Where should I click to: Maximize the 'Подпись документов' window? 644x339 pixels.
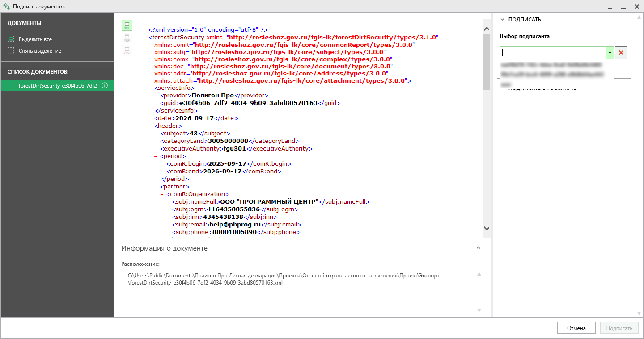(x=623, y=7)
